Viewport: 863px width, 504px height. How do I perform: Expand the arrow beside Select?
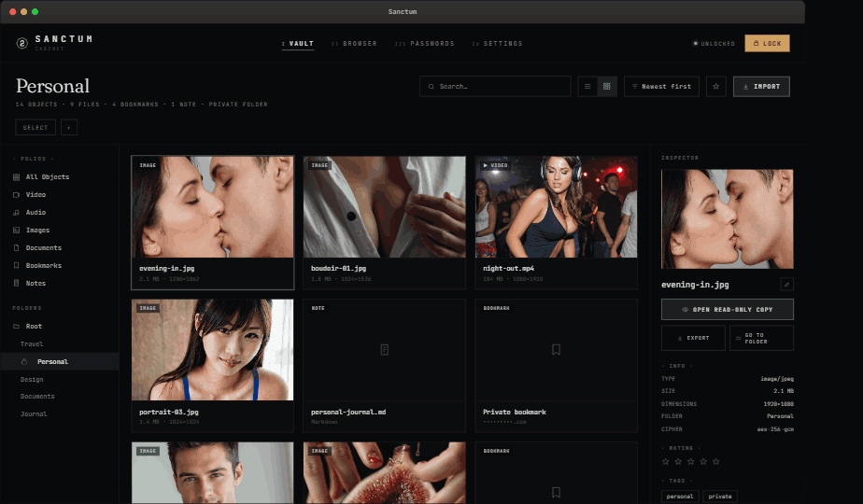pos(69,128)
